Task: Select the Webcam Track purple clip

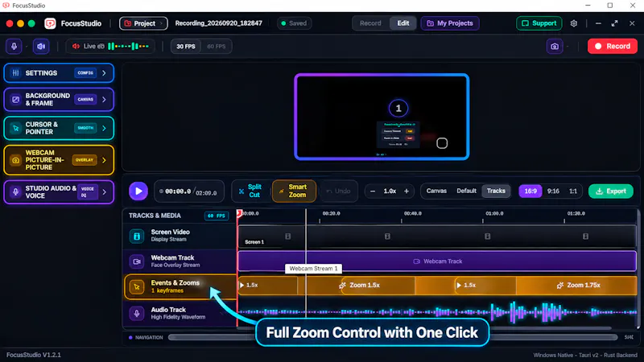Action: pos(437,261)
